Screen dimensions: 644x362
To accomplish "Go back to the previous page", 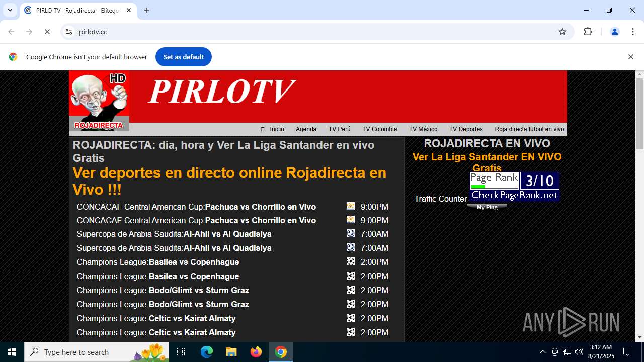I will pyautogui.click(x=11, y=32).
